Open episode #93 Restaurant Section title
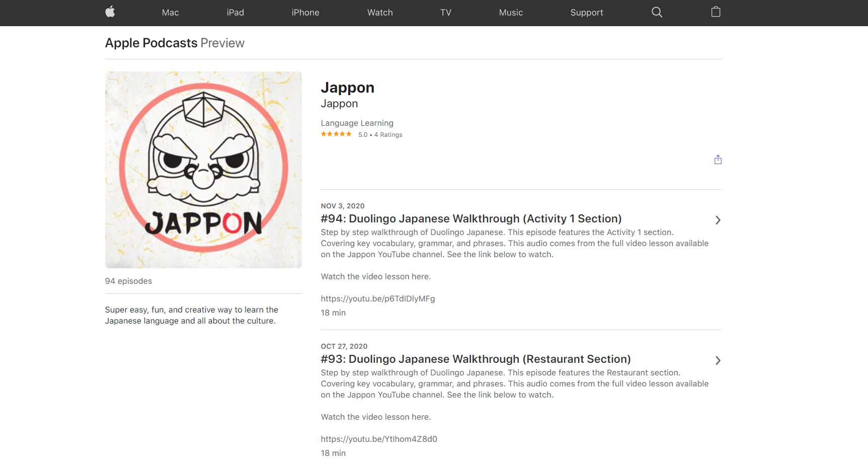 click(476, 359)
